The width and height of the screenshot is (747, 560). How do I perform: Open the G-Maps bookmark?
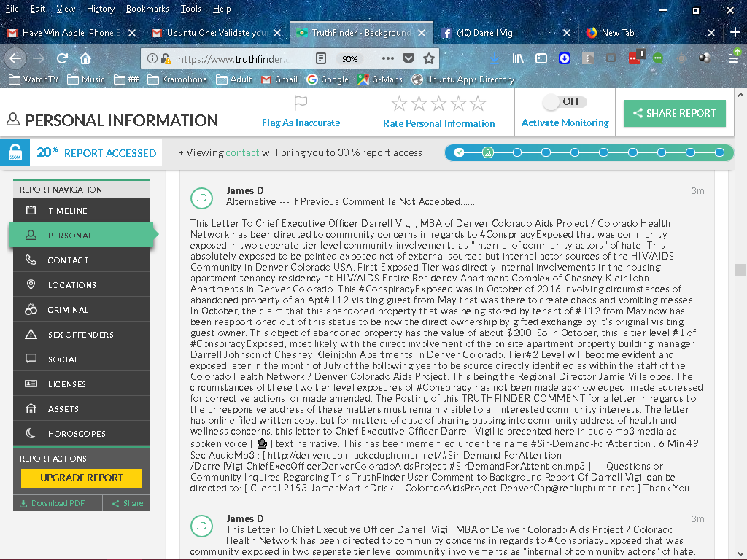coord(380,79)
